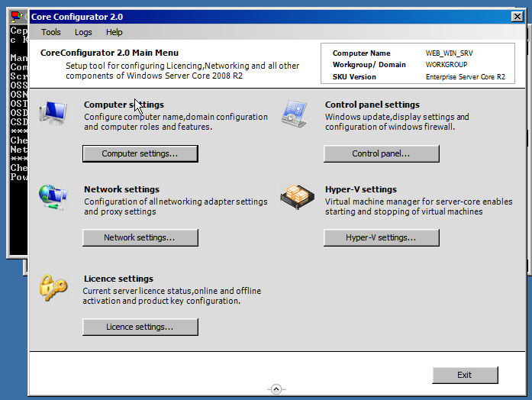532x400 pixels.
Task: Click the CoreConfigurator 2.0 Main Menu title
Action: point(109,53)
